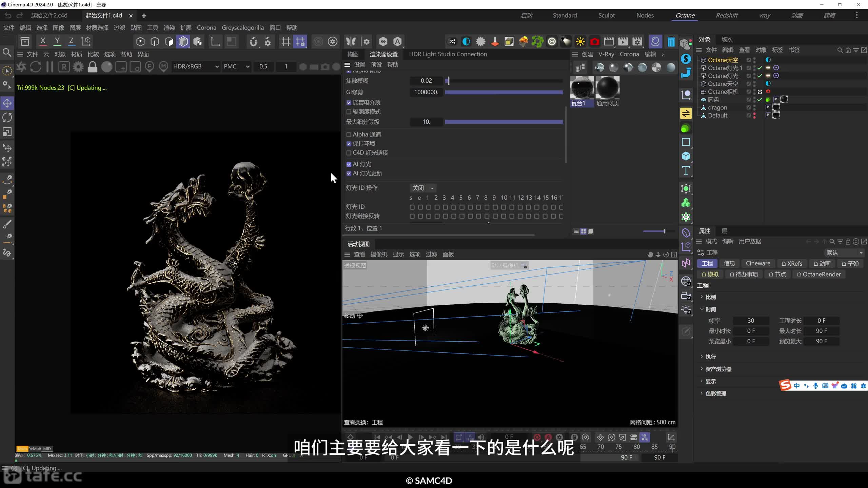Image resolution: width=868 pixels, height=488 pixels.
Task: Click the 信息 button in project attributes
Action: click(729, 264)
